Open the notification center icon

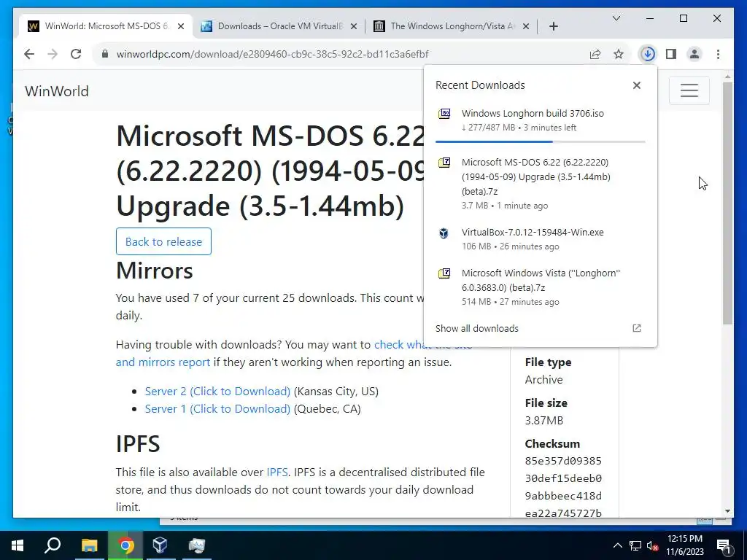tap(724, 546)
